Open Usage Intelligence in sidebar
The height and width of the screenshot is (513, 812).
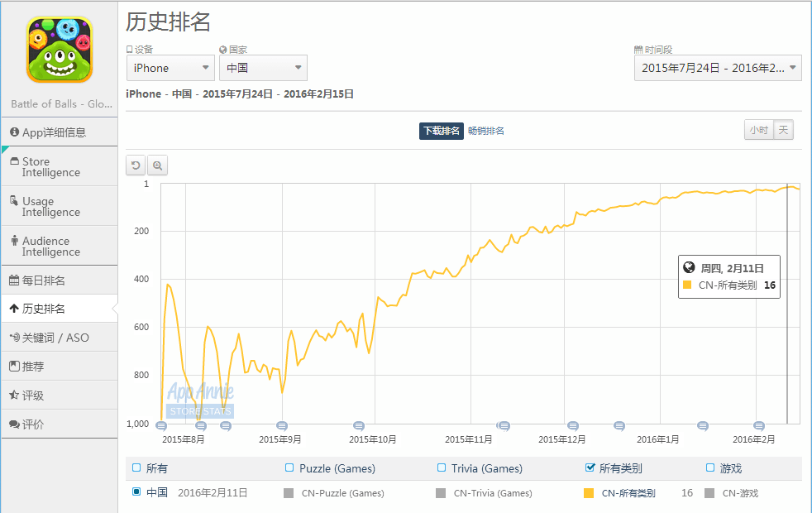[59, 207]
